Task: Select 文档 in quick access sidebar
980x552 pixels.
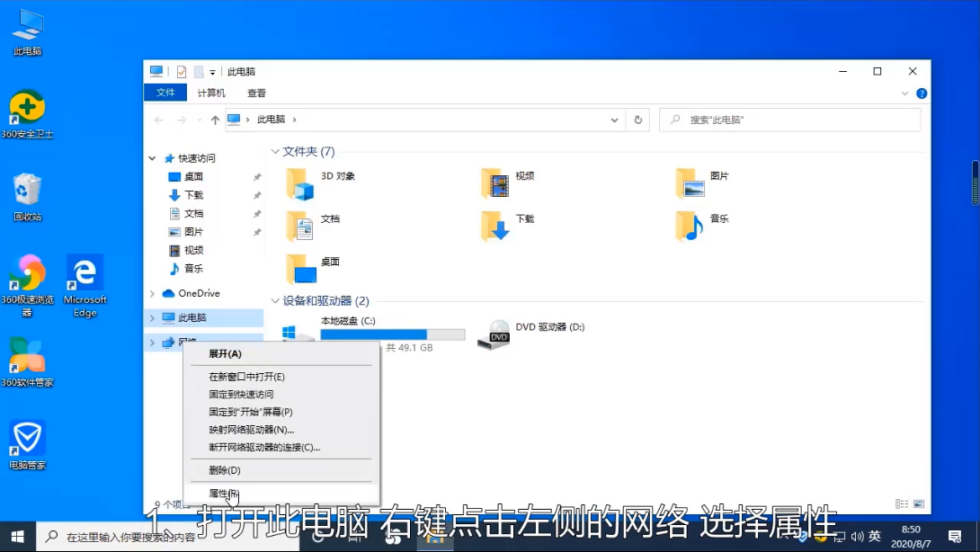Action: coord(193,214)
